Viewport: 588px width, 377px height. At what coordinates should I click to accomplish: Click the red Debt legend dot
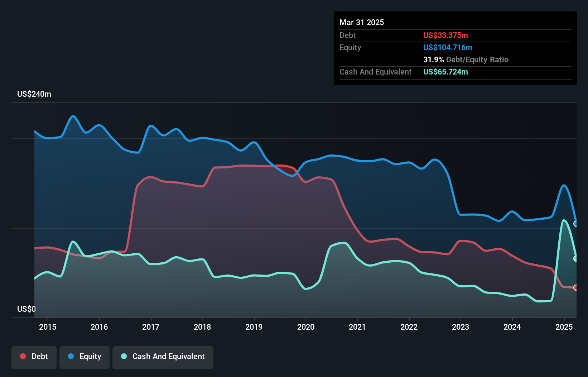(x=23, y=356)
